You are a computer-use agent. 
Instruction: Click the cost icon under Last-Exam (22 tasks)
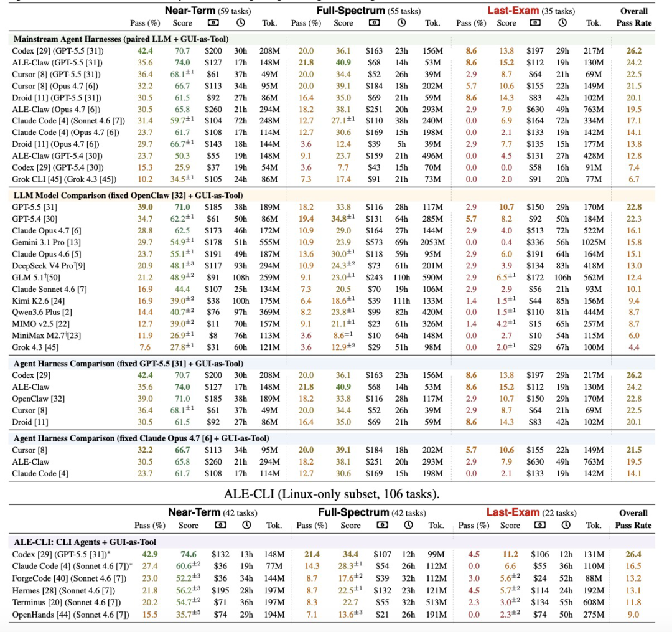click(540, 525)
